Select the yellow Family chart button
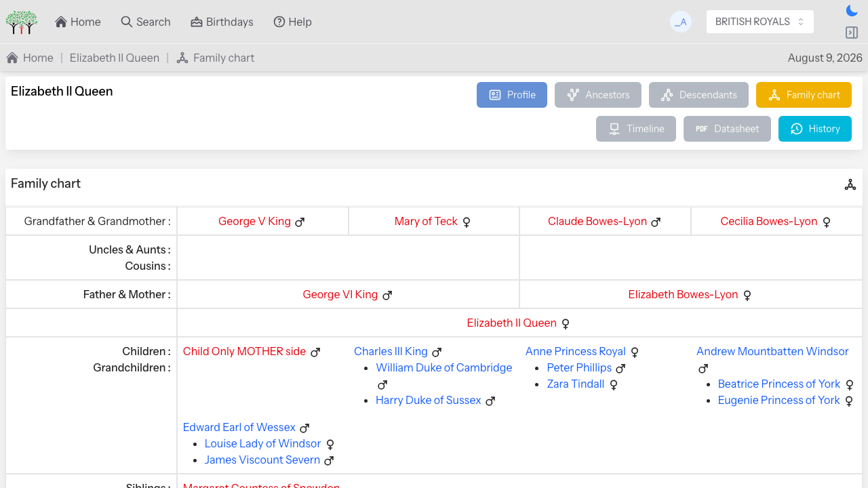 [x=804, y=95]
